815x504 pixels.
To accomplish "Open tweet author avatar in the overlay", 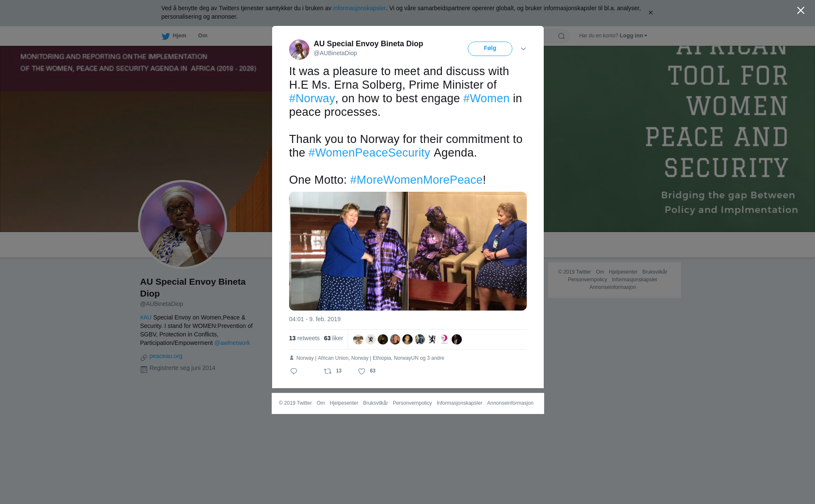I will [299, 50].
